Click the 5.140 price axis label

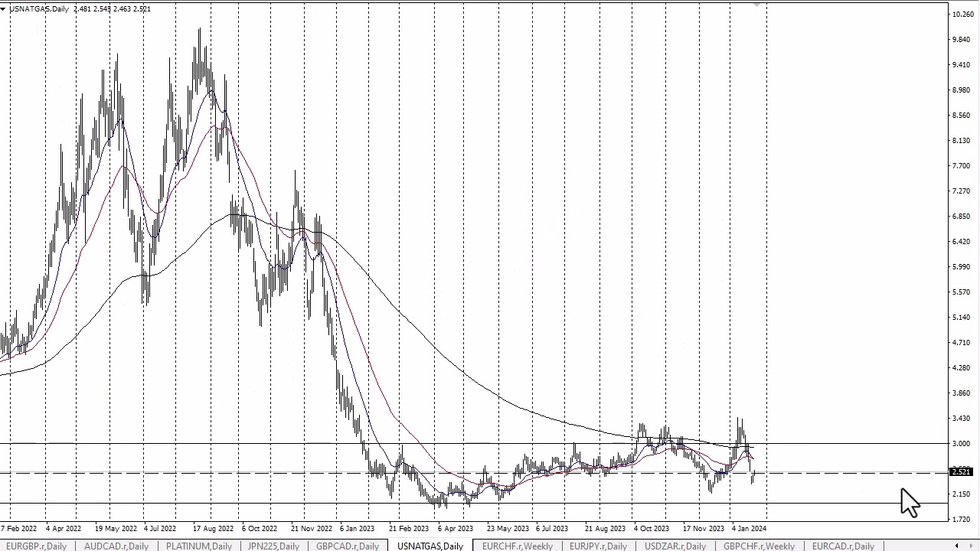(x=961, y=318)
